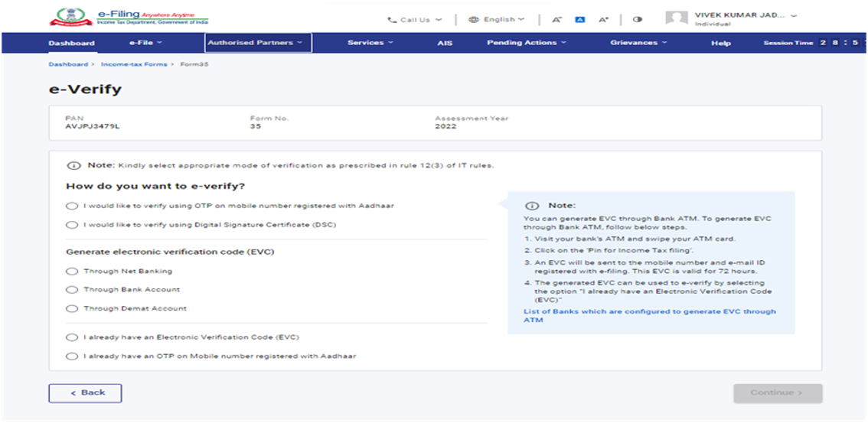Click the decrease font size icon
Image resolution: width=868 pixels, height=423 pixels.
pos(556,20)
